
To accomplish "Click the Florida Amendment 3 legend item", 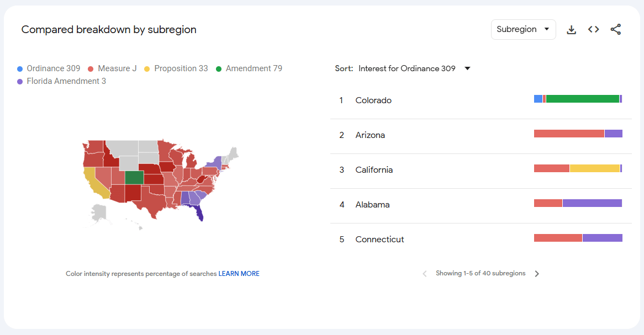I will point(66,81).
